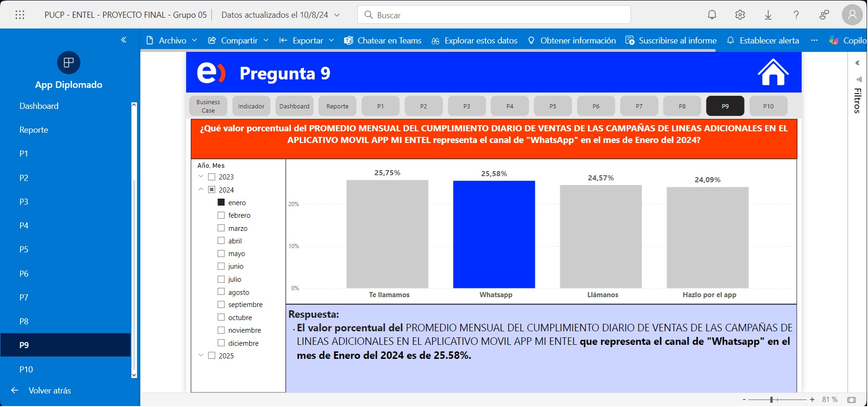Check the mayo checkbox
This screenshot has height=407, width=868.
click(x=222, y=254)
